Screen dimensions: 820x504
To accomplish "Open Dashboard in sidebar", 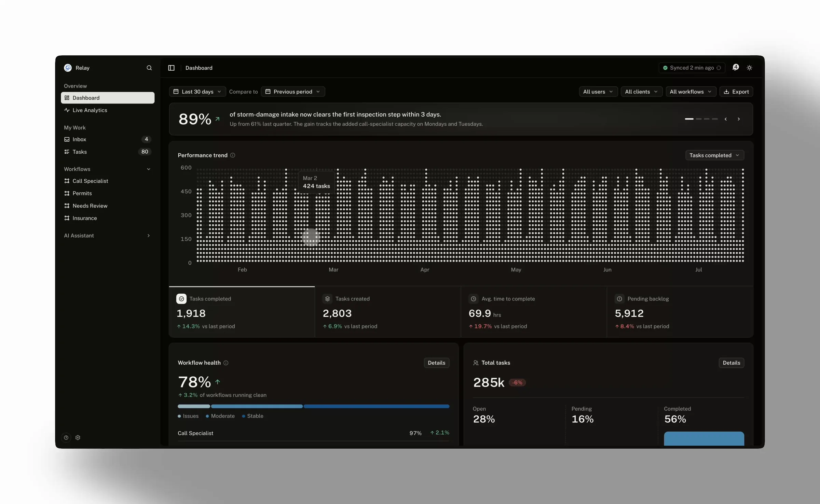I will click(x=108, y=98).
